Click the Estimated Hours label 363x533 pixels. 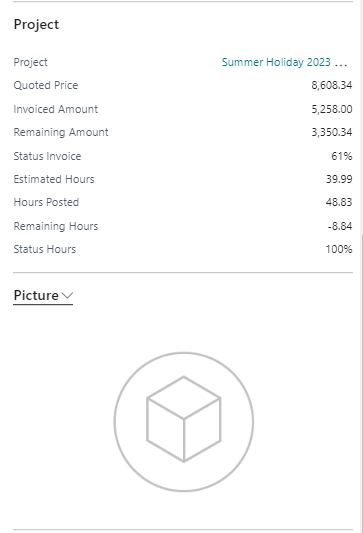pos(54,179)
